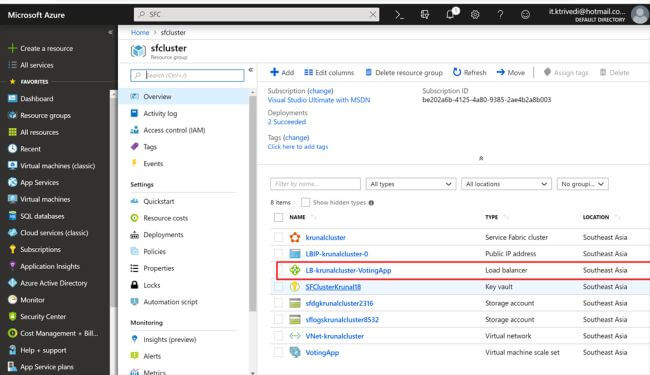Open the Visual Studio Ultimate with MSDN subscription link
This screenshot has width=650, height=375.
click(x=319, y=100)
